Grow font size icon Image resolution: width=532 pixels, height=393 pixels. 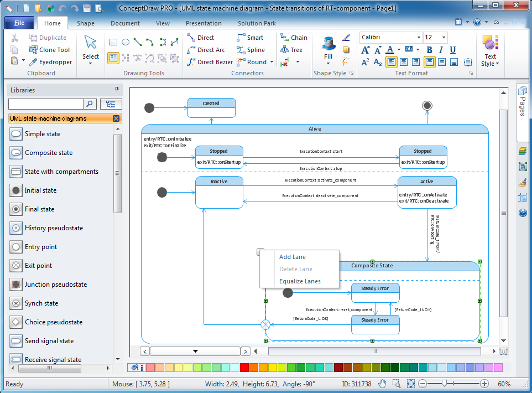(x=366, y=50)
